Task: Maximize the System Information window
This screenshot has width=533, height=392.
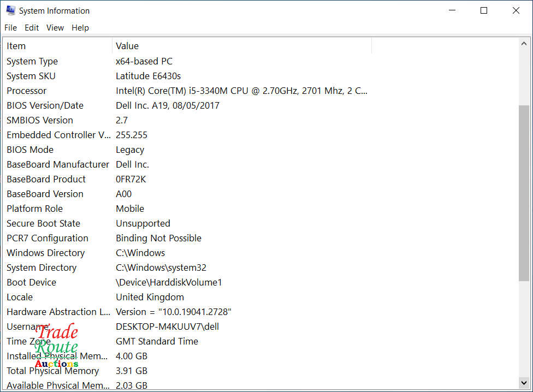Action: (x=484, y=10)
